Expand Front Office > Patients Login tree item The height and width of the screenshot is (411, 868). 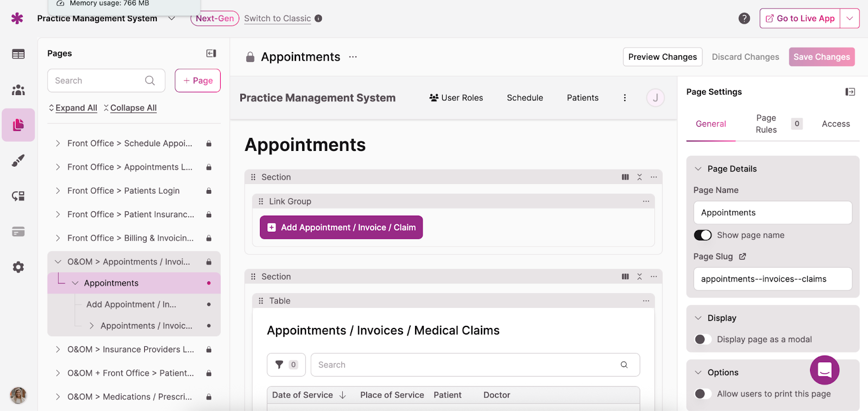tap(58, 191)
